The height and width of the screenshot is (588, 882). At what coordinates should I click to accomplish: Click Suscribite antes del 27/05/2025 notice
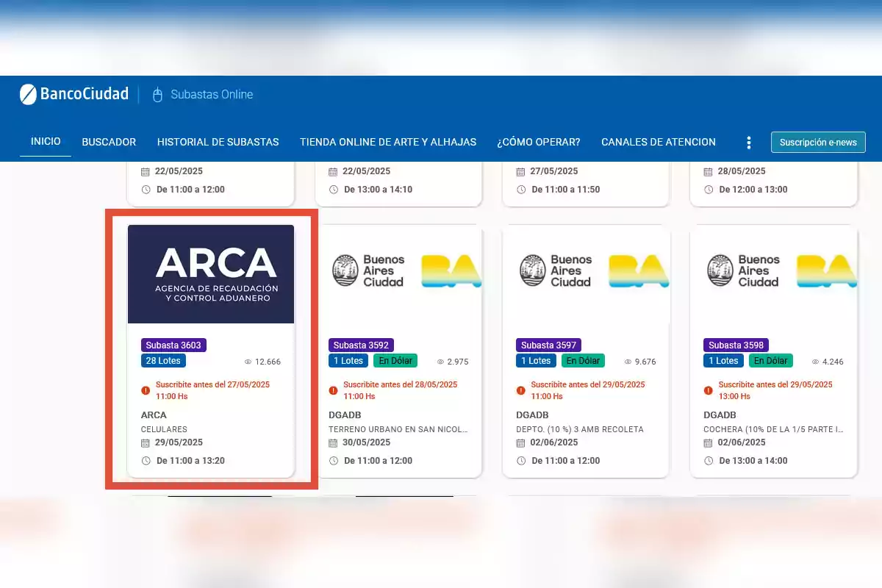coord(212,390)
